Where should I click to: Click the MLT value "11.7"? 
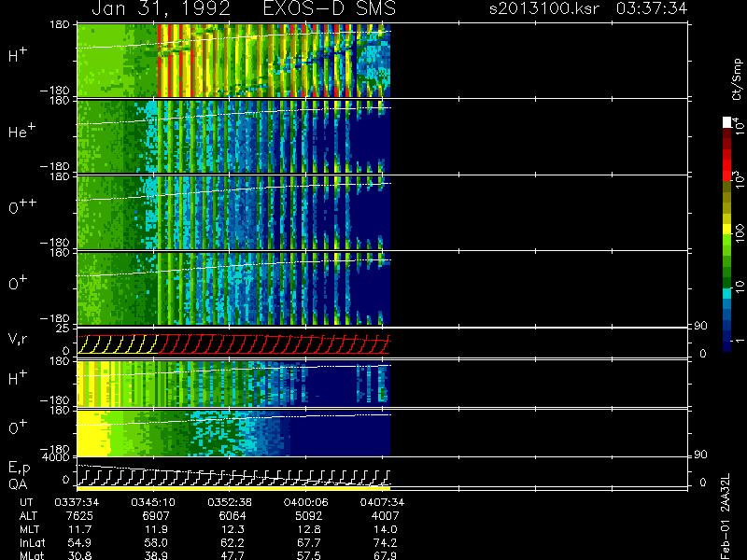point(80,529)
